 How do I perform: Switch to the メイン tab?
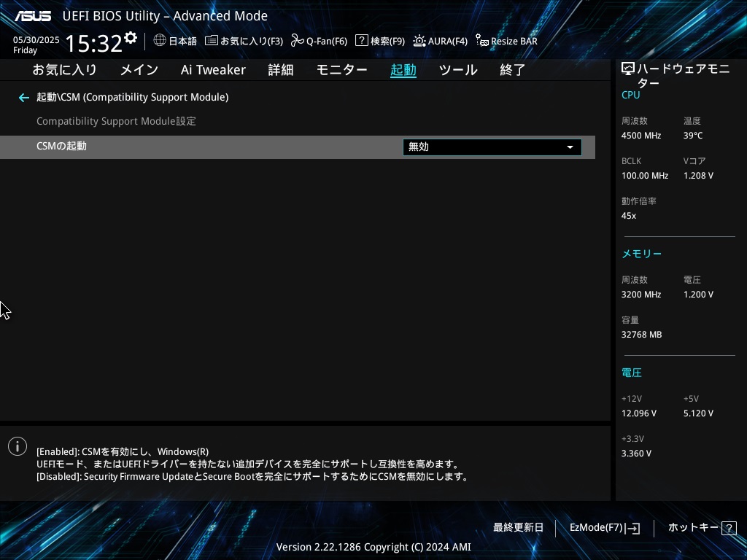click(139, 70)
